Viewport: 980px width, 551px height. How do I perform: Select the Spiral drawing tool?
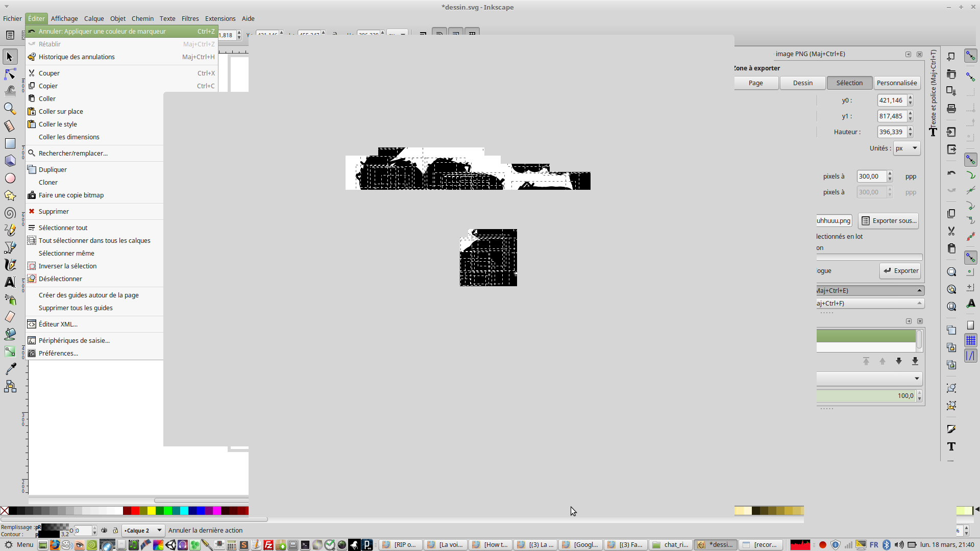tap(10, 213)
